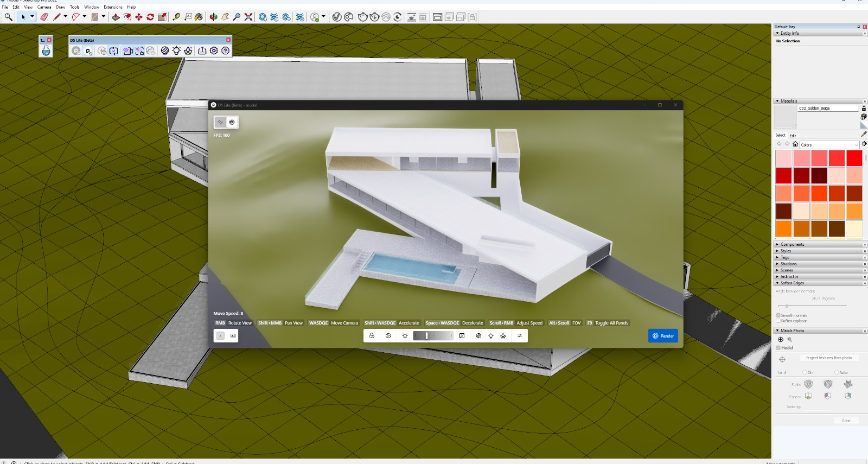
Task: Expand the Components panel
Action: point(792,244)
